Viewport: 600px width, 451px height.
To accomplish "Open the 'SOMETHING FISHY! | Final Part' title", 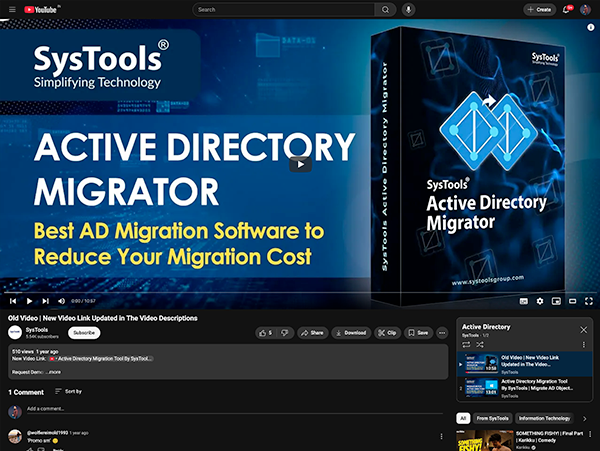I will point(549,437).
